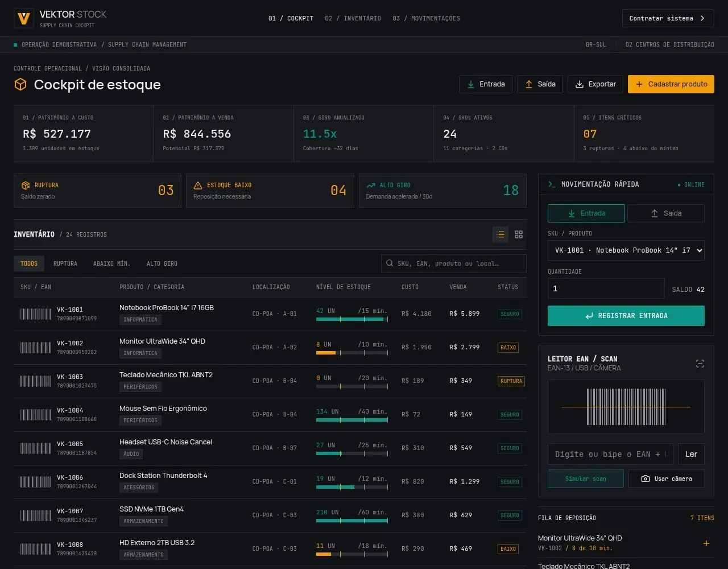728x569 pixels.
Task: Click the Vektor Stock logo icon
Action: (x=23, y=18)
